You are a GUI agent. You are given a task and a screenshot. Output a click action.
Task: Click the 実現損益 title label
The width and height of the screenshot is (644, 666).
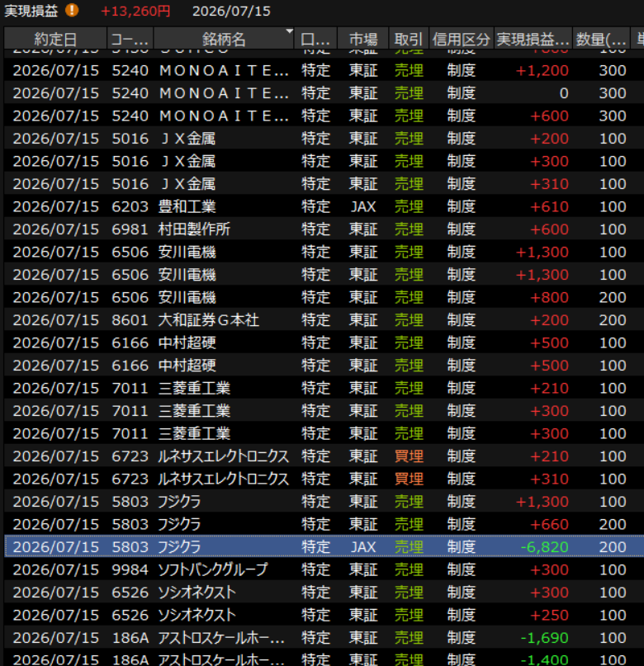point(31,11)
